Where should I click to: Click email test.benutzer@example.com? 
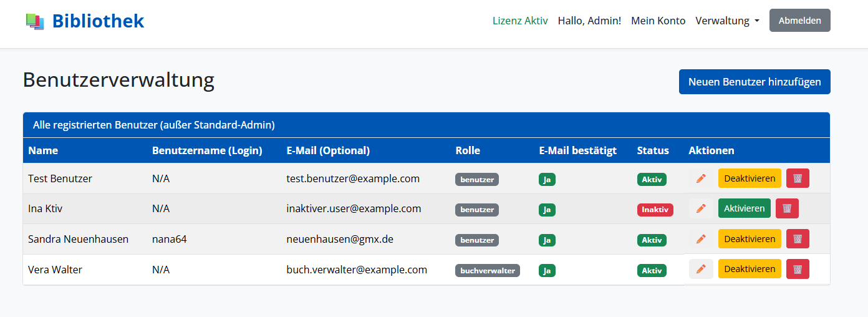click(x=353, y=178)
